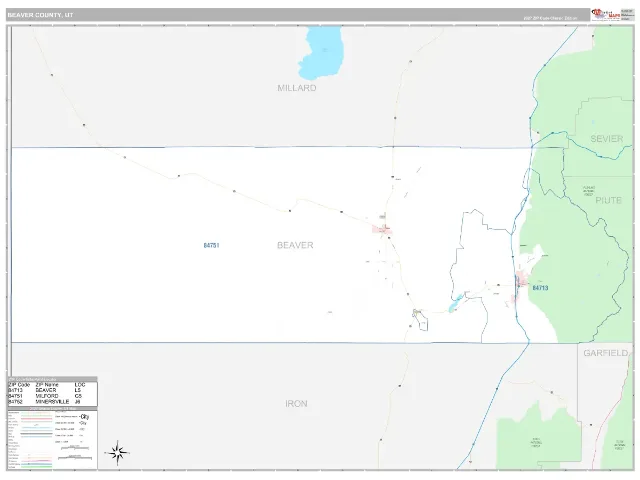Click the large BEAVER county label

tap(295, 245)
